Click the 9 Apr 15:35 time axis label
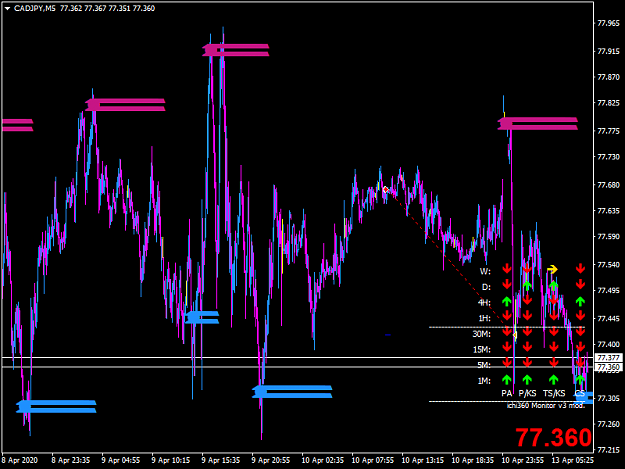Viewport: 625px width, 469px height. click(x=220, y=460)
